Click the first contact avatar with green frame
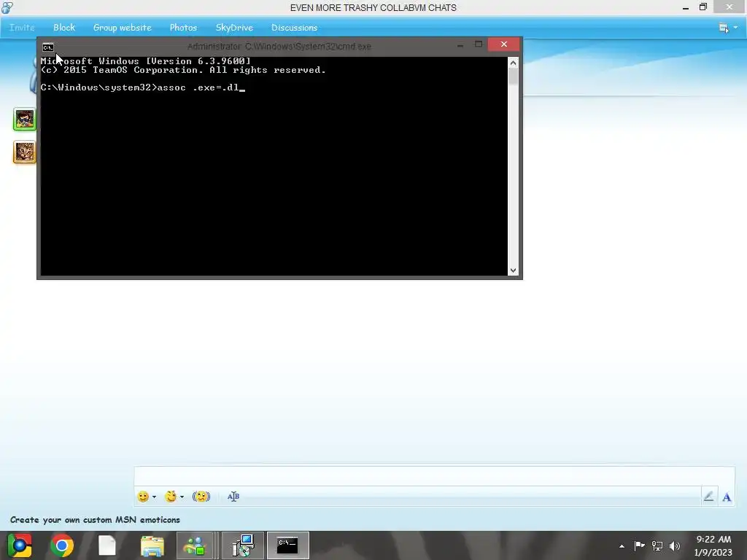 [x=24, y=119]
